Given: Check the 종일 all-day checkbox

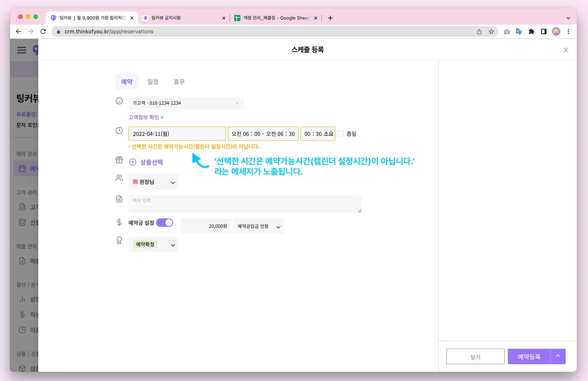Looking at the screenshot, I should coord(341,134).
